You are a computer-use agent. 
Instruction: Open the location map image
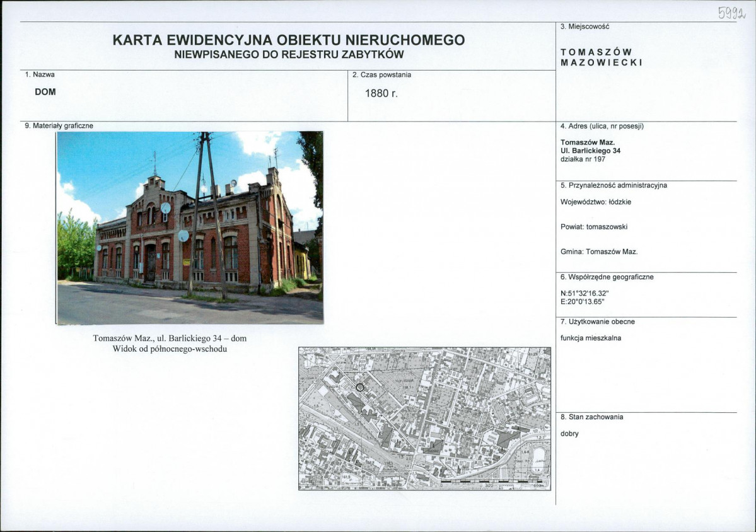tap(425, 419)
